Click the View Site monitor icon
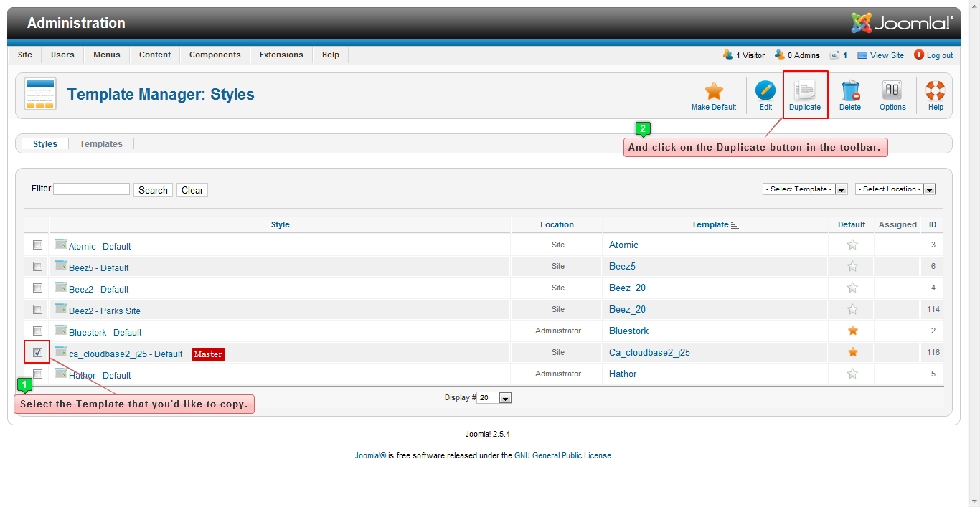 coord(862,55)
